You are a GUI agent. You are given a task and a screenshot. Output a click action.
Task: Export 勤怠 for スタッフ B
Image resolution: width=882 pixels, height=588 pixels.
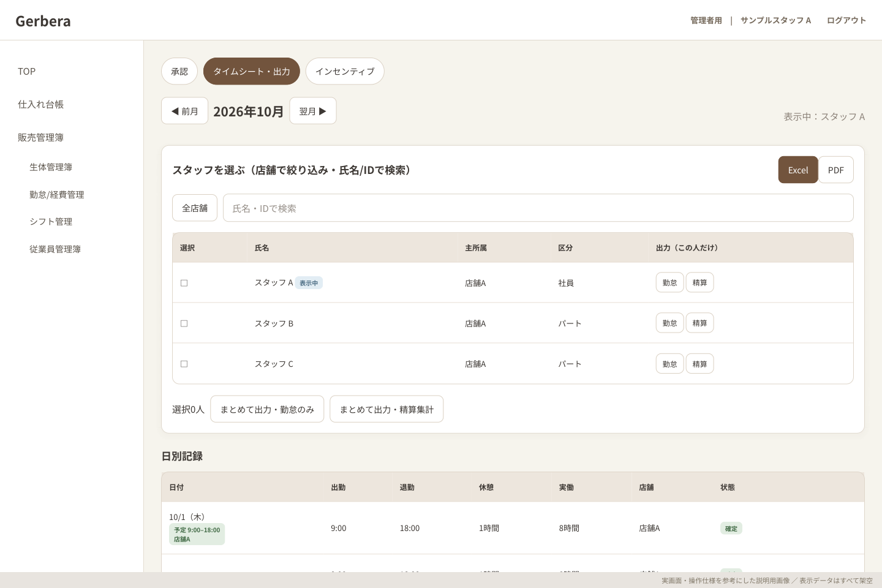coord(670,323)
